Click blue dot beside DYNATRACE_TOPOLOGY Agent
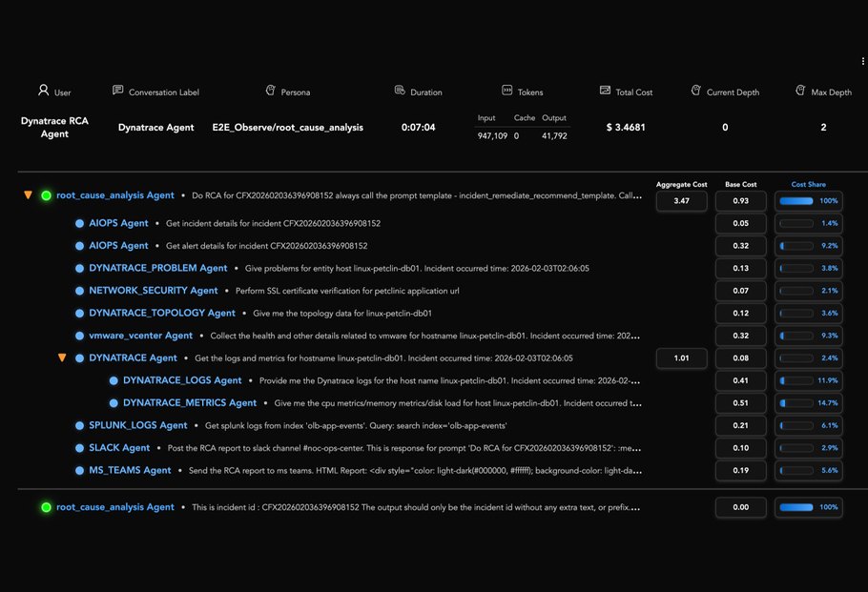The height and width of the screenshot is (592, 868). (80, 313)
